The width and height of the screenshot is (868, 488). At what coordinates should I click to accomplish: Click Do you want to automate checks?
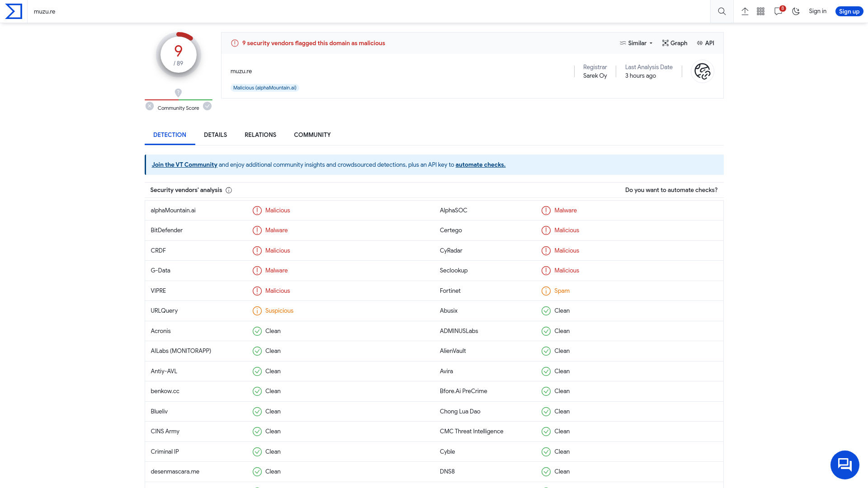pyautogui.click(x=671, y=190)
